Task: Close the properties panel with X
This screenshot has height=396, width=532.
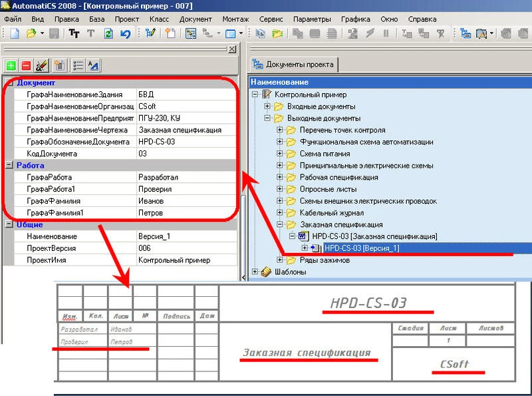Action: tap(231, 49)
